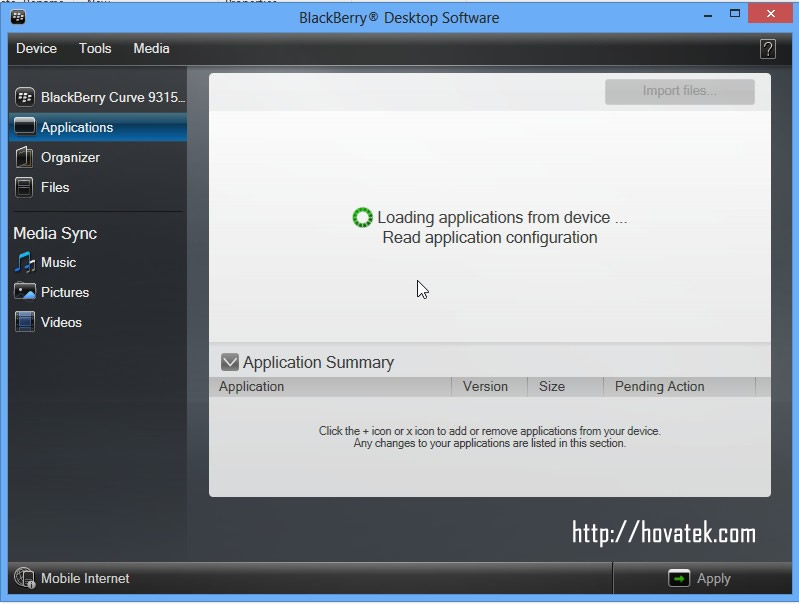Sort by Size column header

tap(565, 386)
